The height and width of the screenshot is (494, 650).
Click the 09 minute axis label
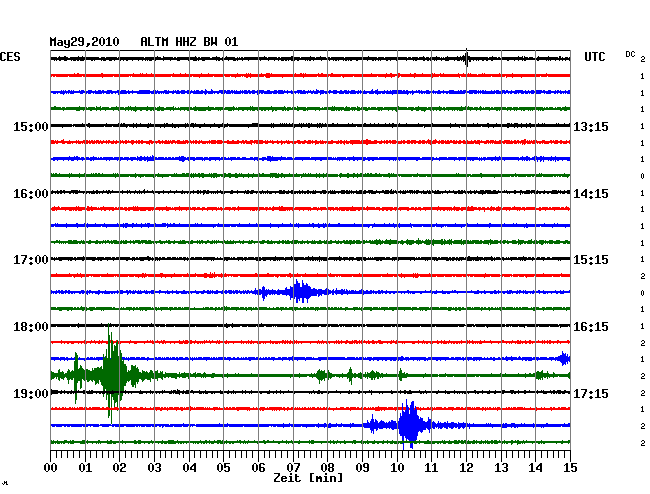[x=362, y=468]
